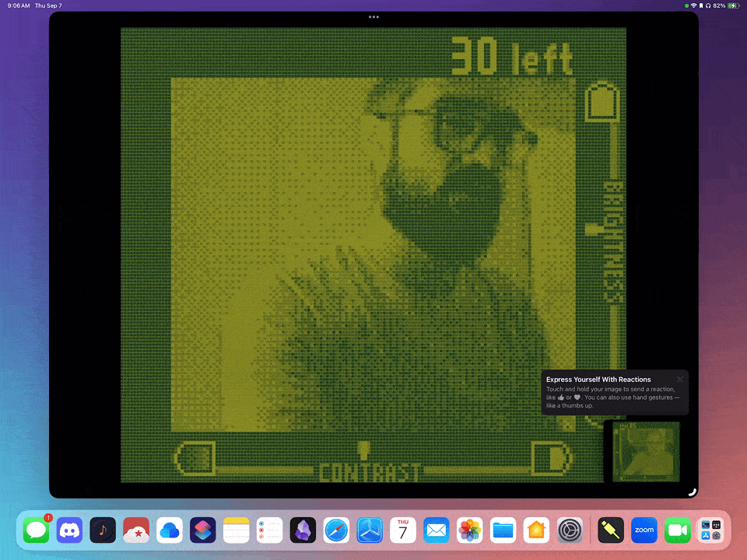Open FaceTime from the dock

point(678,530)
